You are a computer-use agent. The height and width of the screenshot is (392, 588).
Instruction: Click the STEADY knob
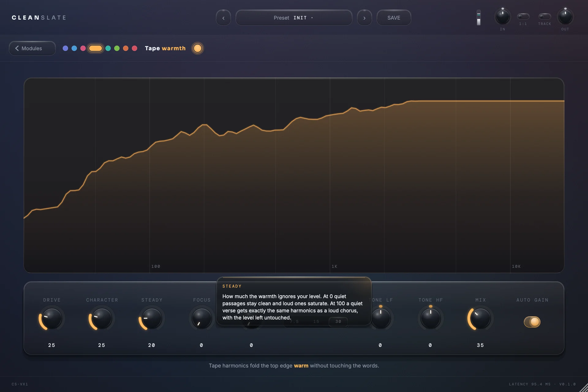coord(152,318)
